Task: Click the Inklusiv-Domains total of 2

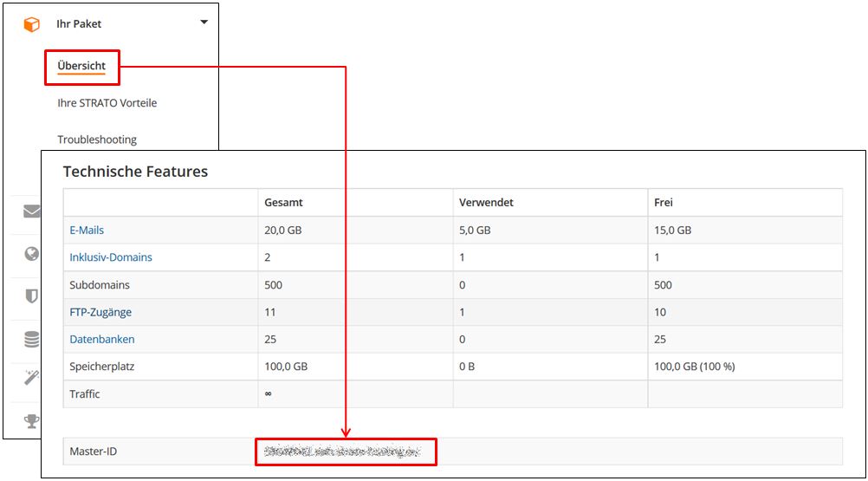Action: [268, 257]
